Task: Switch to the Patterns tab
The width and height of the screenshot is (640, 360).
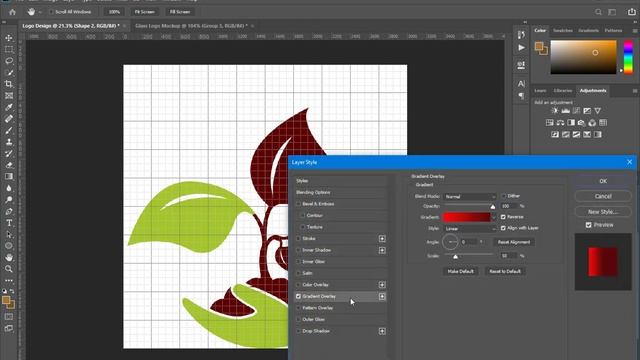Action: pos(613,31)
